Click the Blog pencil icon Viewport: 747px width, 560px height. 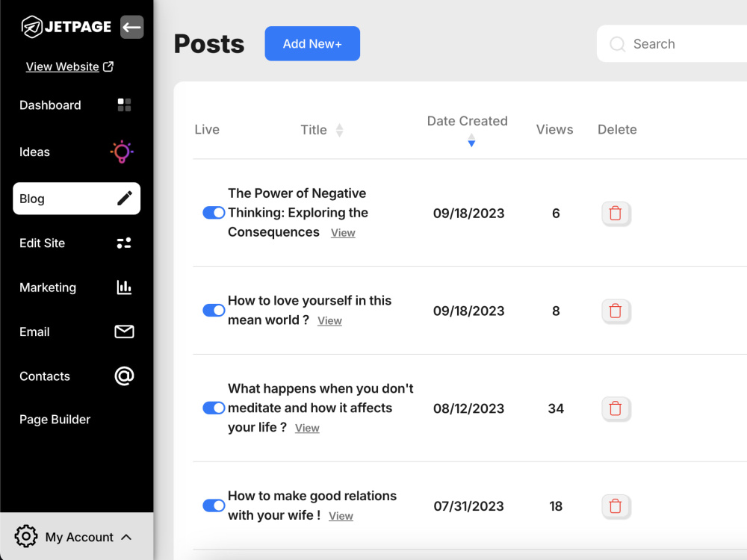tap(125, 199)
